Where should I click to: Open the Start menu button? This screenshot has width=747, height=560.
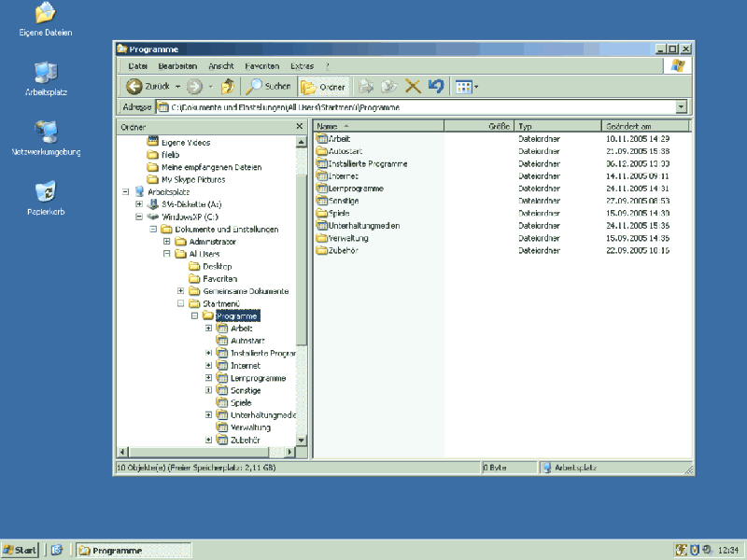coord(20,550)
